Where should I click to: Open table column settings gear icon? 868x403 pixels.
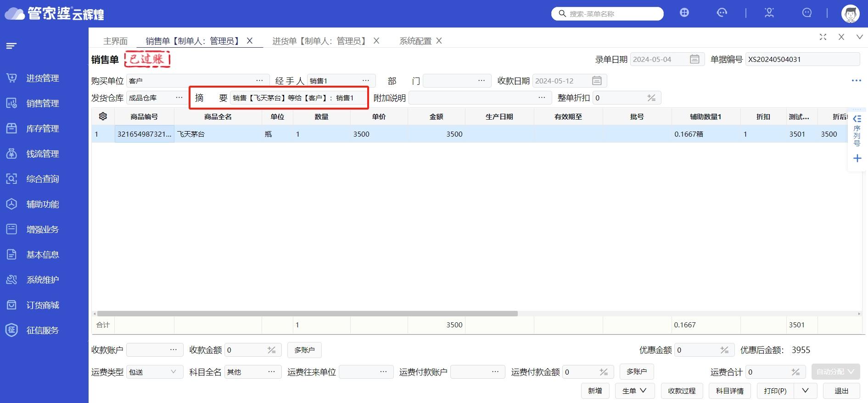tap(103, 116)
